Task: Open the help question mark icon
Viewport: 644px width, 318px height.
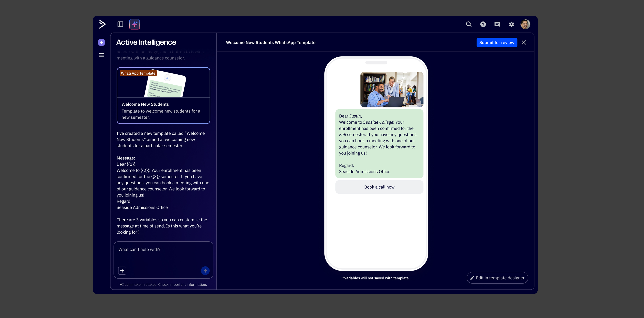Action: [x=483, y=24]
